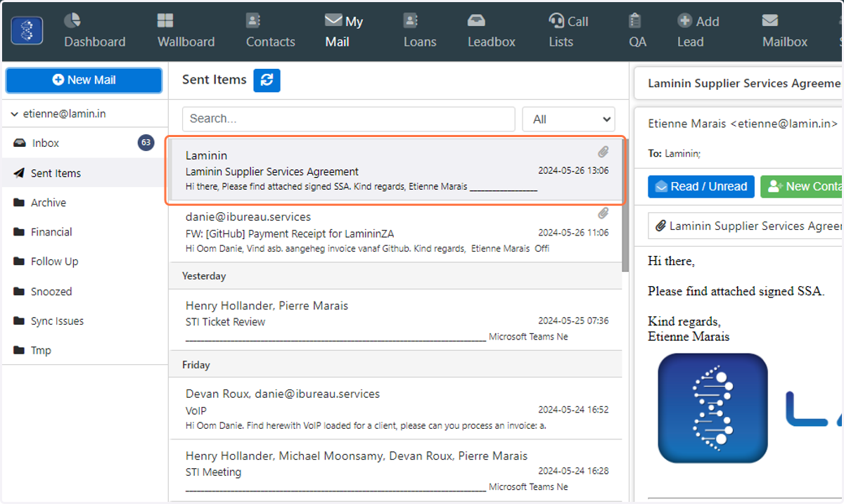Open the Follow Up folder
The height and width of the screenshot is (504, 844).
coord(84,261)
